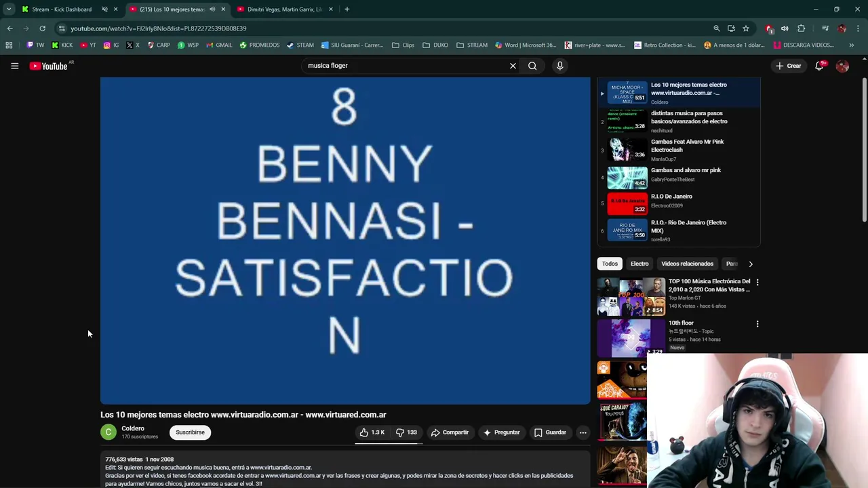Image resolution: width=868 pixels, height=488 pixels.
Task: Open options for TOP 100 Música Electrónica video
Action: (x=757, y=282)
